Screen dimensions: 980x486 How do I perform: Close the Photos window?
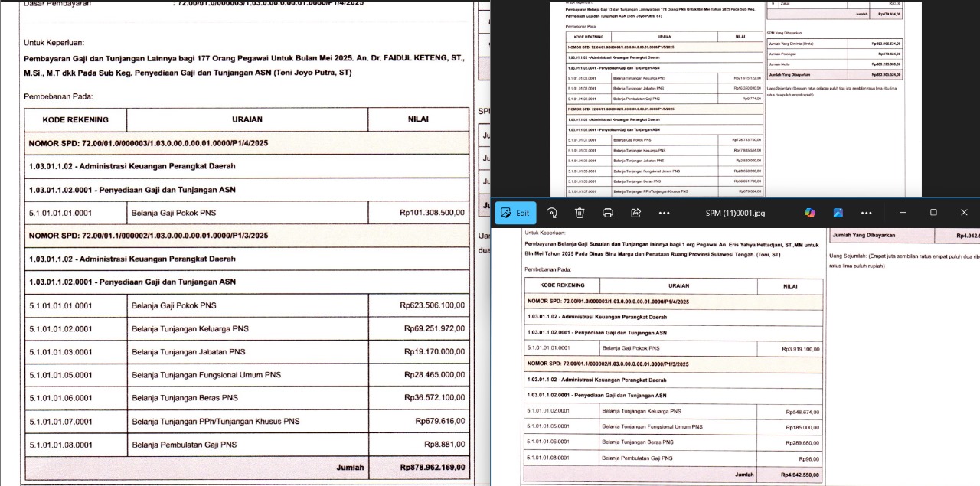tap(964, 213)
